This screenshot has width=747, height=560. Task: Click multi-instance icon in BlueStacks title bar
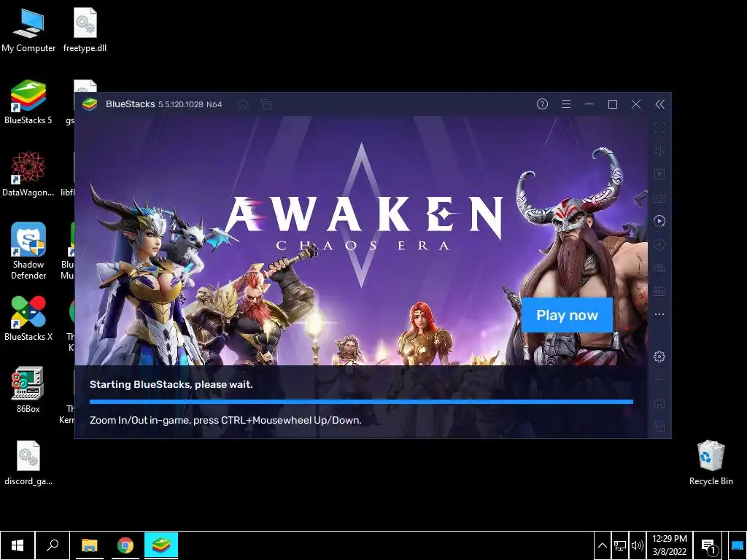(x=267, y=104)
